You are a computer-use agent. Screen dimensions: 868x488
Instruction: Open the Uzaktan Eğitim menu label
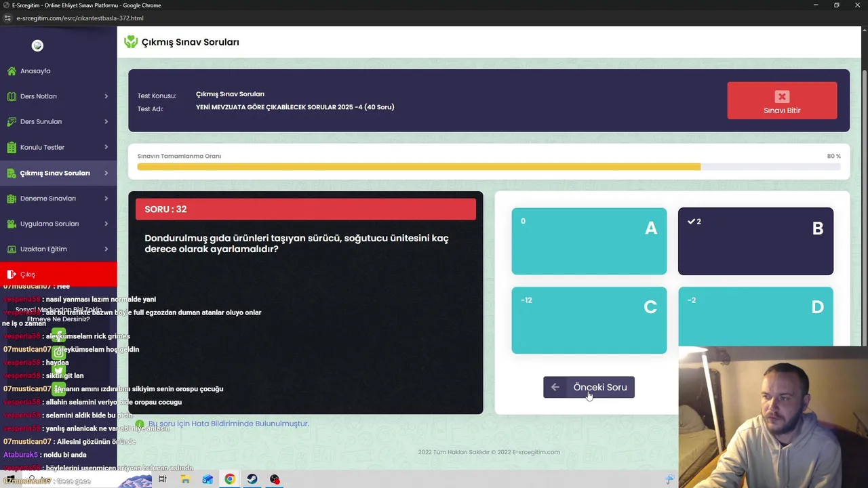[x=43, y=249]
